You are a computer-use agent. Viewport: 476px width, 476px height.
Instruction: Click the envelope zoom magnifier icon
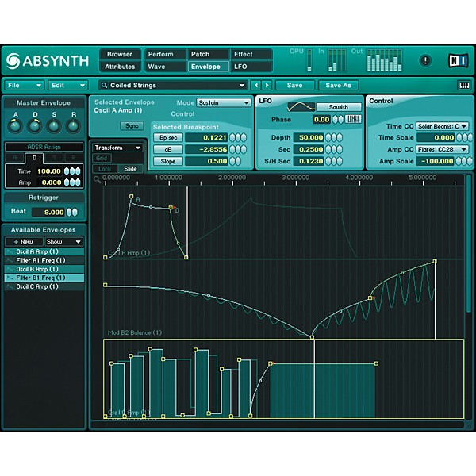click(x=97, y=179)
